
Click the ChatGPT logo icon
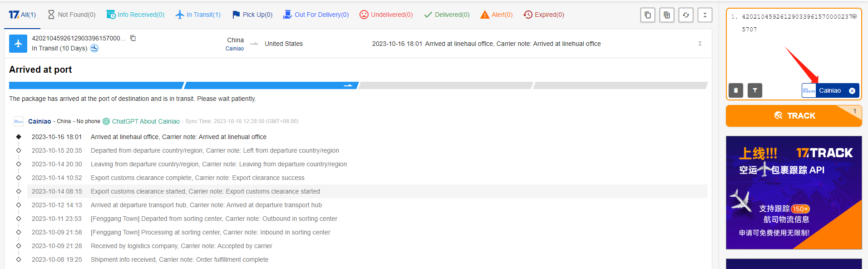pos(106,121)
